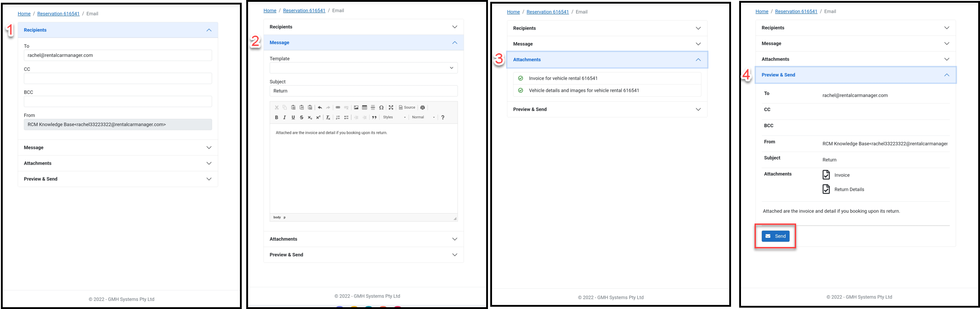The width and height of the screenshot is (980, 309).
Task: Click the italic formatting icon
Action: (x=285, y=118)
